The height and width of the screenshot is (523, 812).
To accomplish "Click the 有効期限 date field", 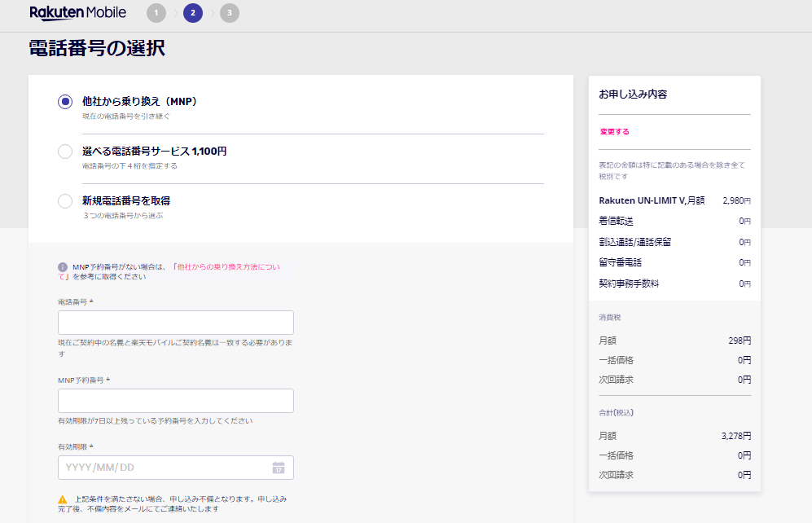I will [x=176, y=468].
